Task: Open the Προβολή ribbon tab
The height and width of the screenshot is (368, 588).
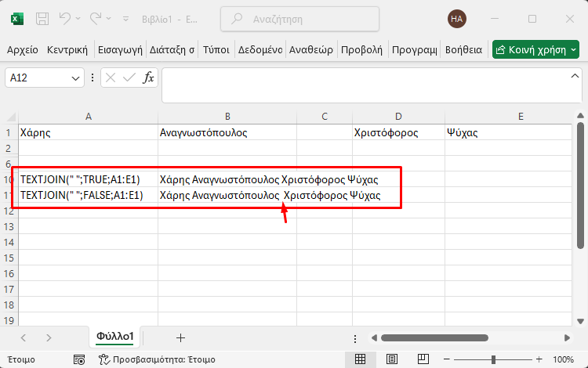Action: (361, 50)
